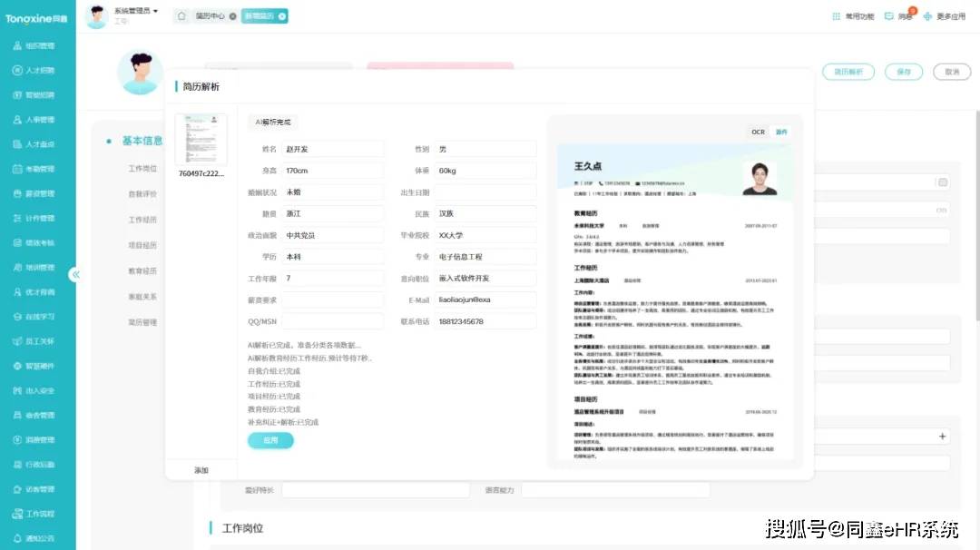Open the 组织管理 sidebar icon

[x=17, y=46]
